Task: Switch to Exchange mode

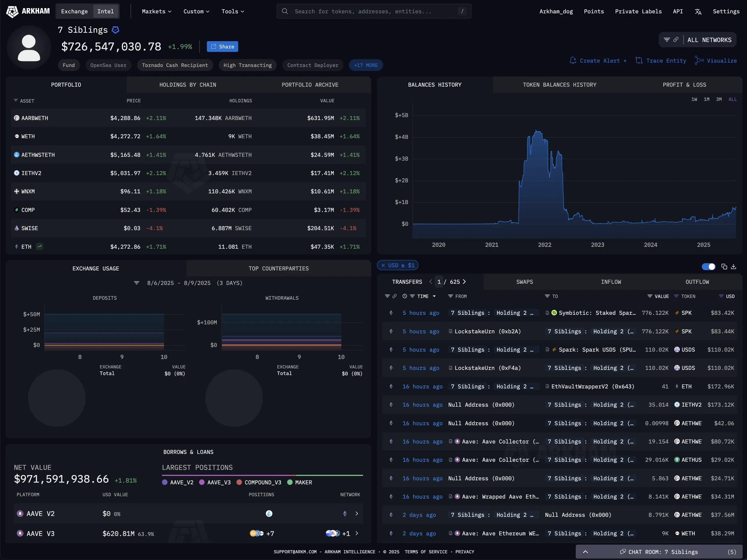Action: pyautogui.click(x=74, y=11)
